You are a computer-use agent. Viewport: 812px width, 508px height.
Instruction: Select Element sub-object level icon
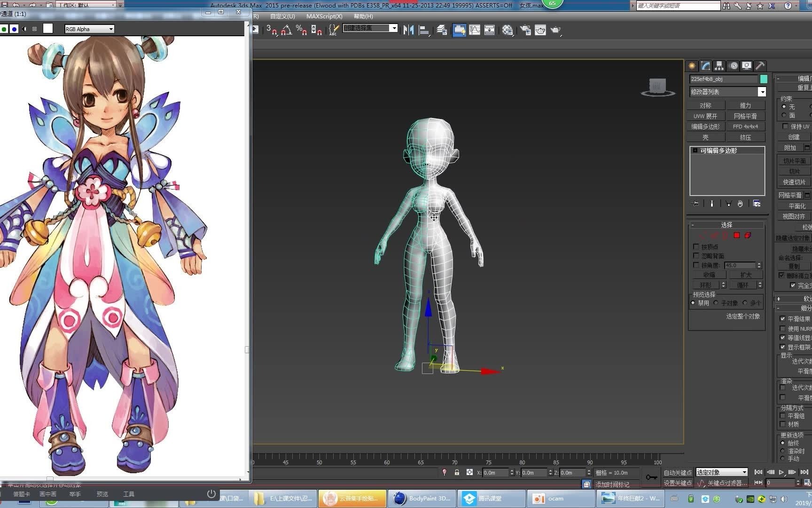tap(748, 235)
